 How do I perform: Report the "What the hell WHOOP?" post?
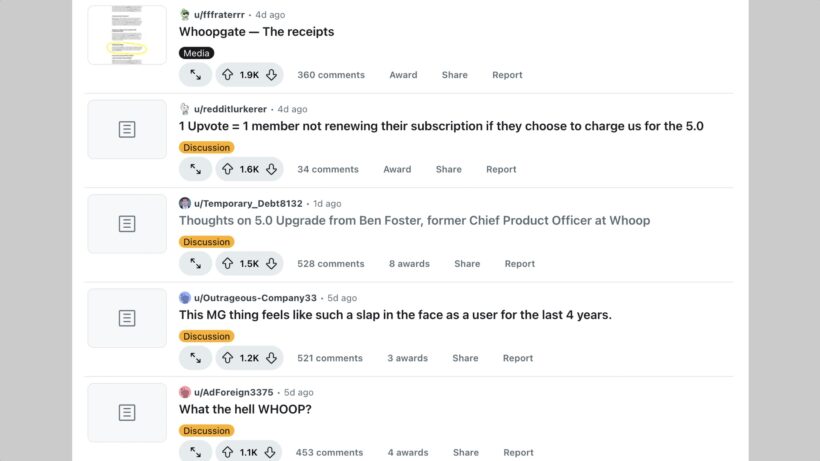pyautogui.click(x=518, y=452)
